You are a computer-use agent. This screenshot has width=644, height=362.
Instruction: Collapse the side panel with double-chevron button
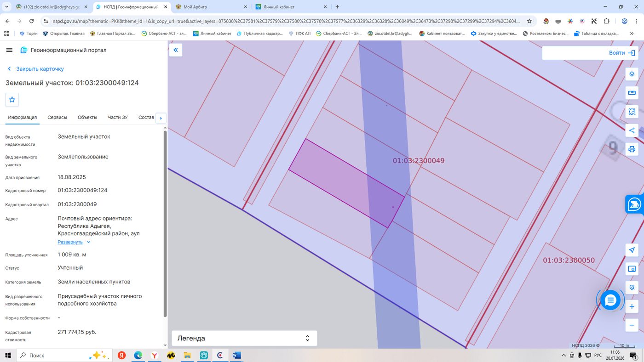tap(176, 50)
